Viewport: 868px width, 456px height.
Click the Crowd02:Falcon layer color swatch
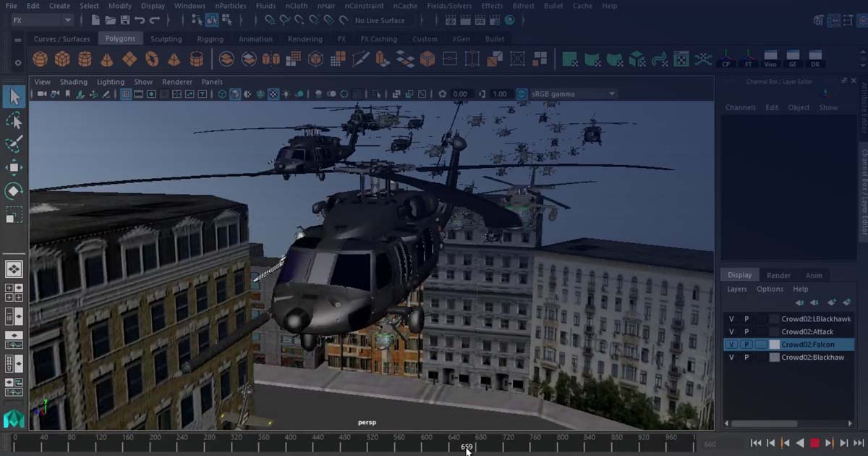[774, 344]
